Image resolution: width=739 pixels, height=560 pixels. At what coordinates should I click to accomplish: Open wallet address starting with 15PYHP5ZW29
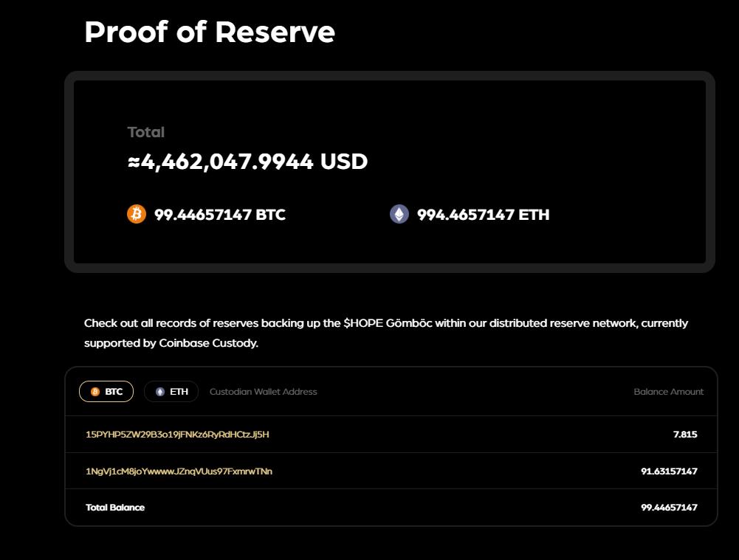click(x=177, y=435)
